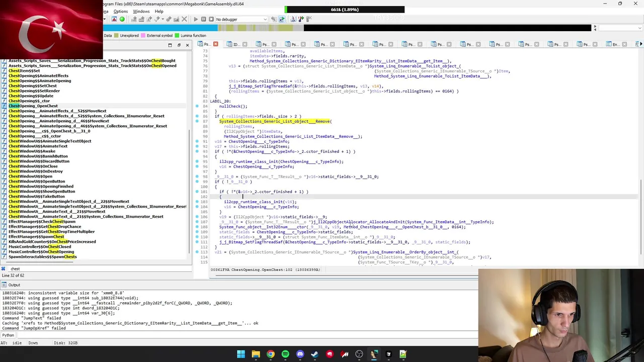Toggle breakpoint dot on line 84

197,106
